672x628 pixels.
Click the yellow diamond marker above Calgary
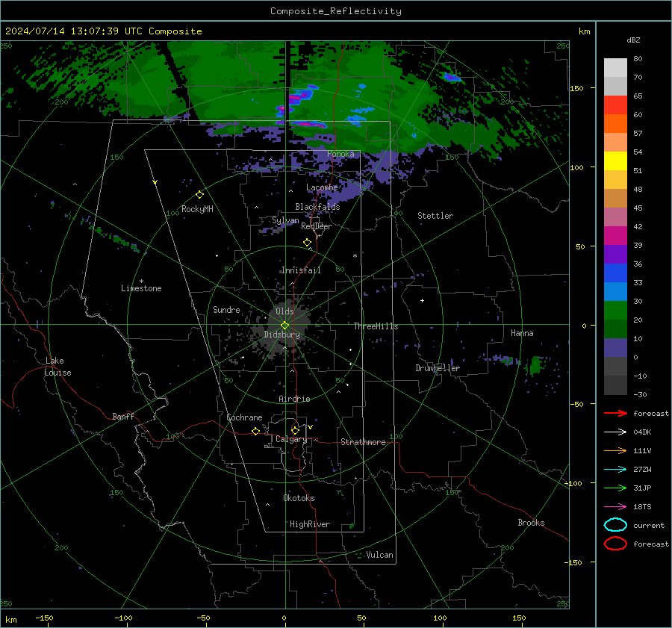pos(295,430)
